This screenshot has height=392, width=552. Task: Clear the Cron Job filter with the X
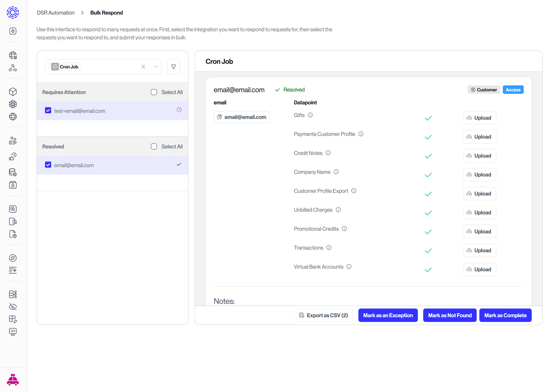pos(143,67)
